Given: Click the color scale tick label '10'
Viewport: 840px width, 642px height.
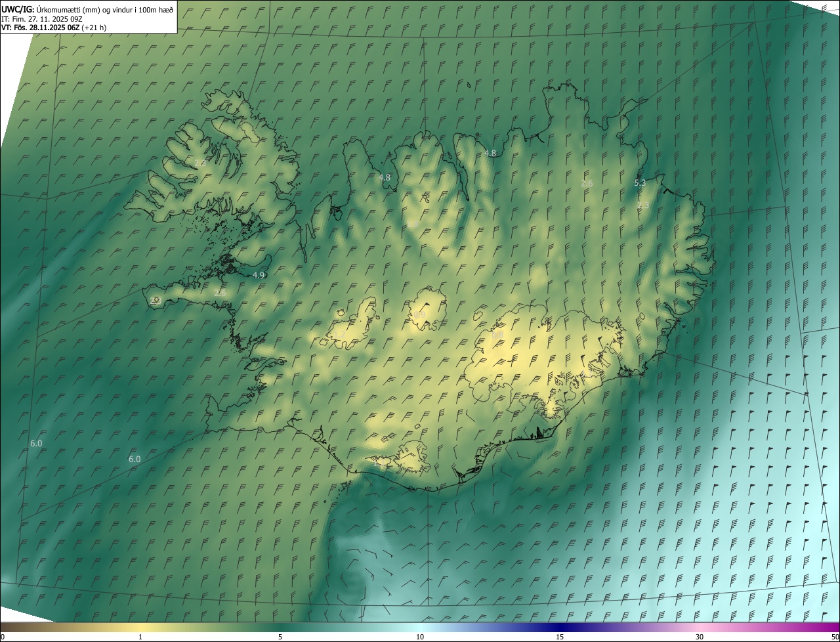Looking at the screenshot, I should [x=420, y=637].
